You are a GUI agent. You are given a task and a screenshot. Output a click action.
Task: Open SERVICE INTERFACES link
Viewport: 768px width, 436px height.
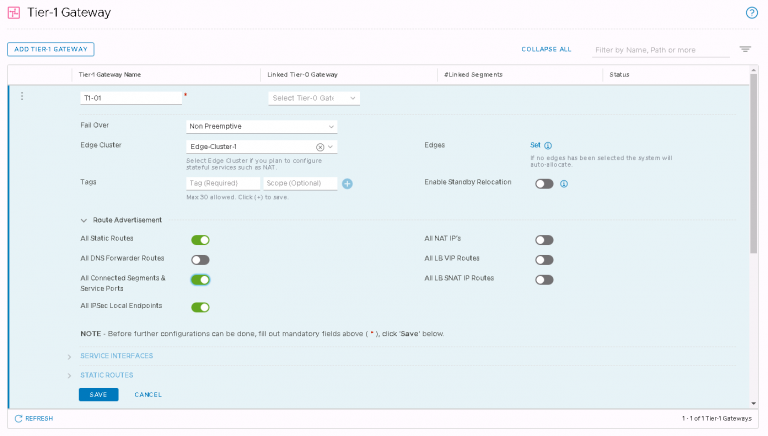[117, 356]
